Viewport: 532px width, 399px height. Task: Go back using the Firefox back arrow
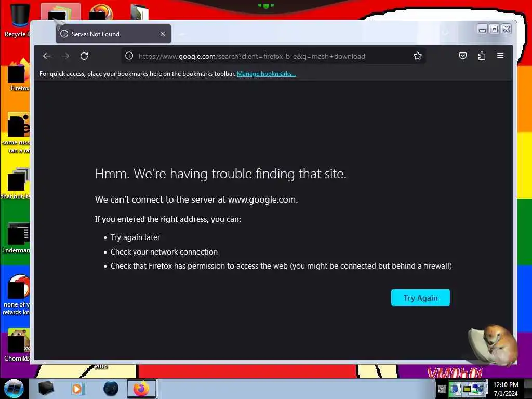(x=47, y=56)
